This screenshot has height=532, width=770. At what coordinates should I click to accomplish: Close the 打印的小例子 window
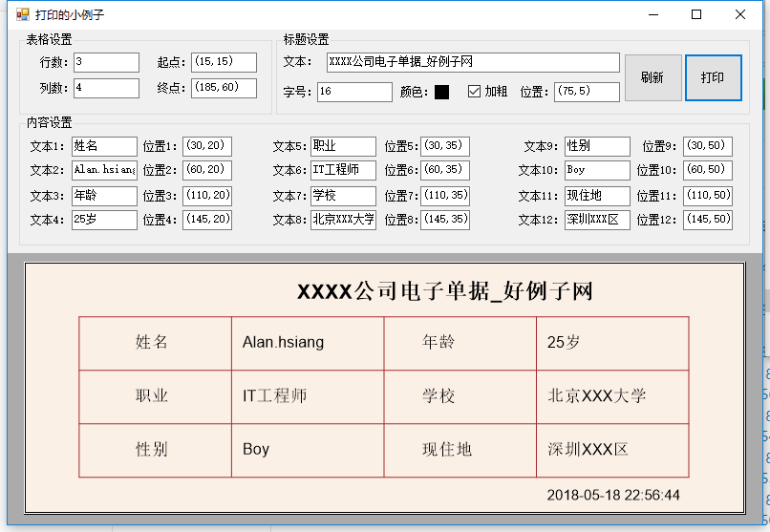click(x=740, y=14)
